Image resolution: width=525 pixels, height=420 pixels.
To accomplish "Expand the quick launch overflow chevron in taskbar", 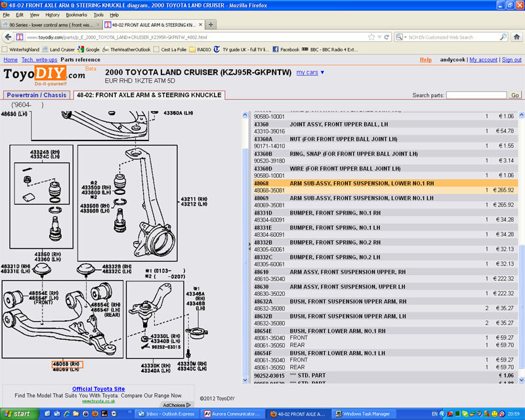I will click(130, 412).
